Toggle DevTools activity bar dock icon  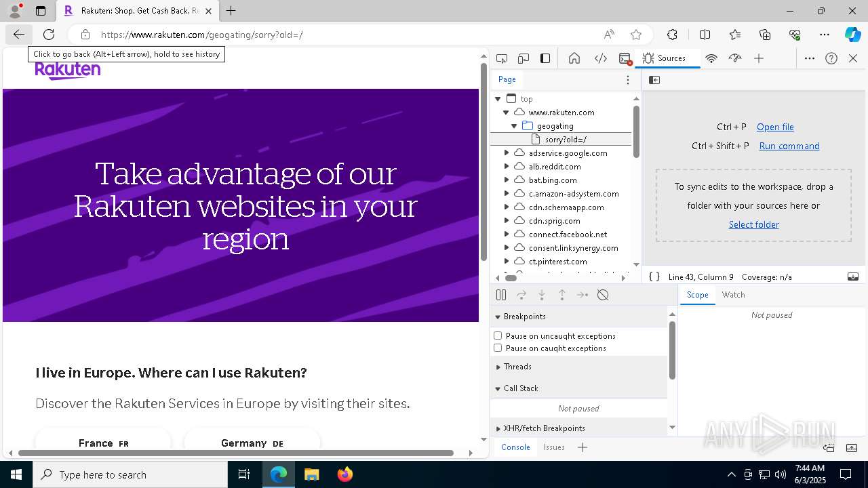click(545, 58)
